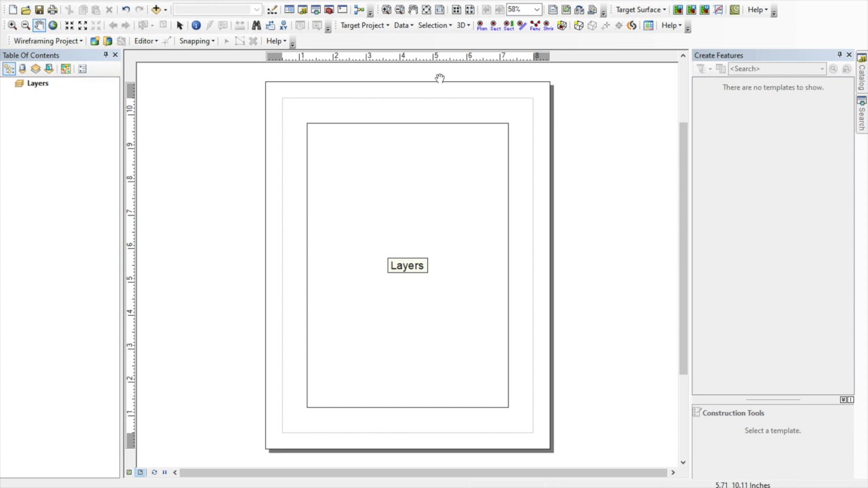Open the Data dropdown menu

(403, 25)
